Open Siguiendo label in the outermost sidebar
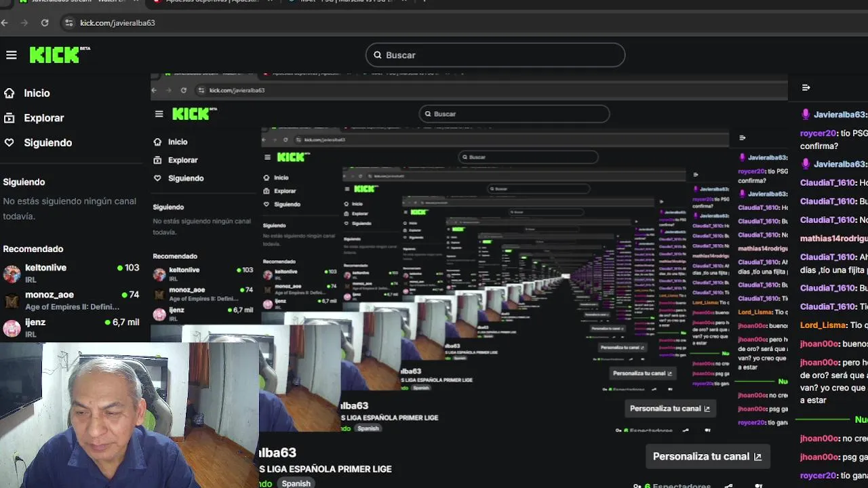Image resolution: width=868 pixels, height=488 pixels. [48, 142]
